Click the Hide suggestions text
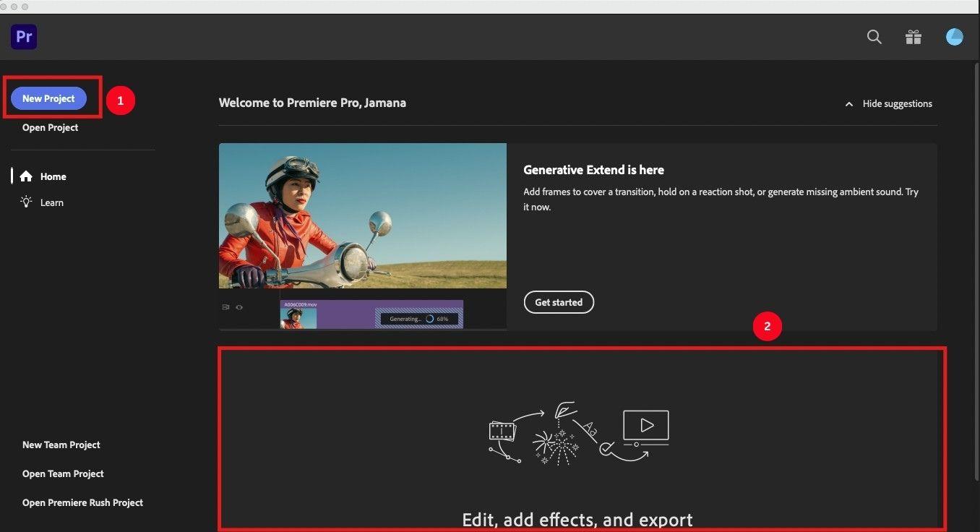Image resolution: width=980 pixels, height=532 pixels. click(898, 104)
